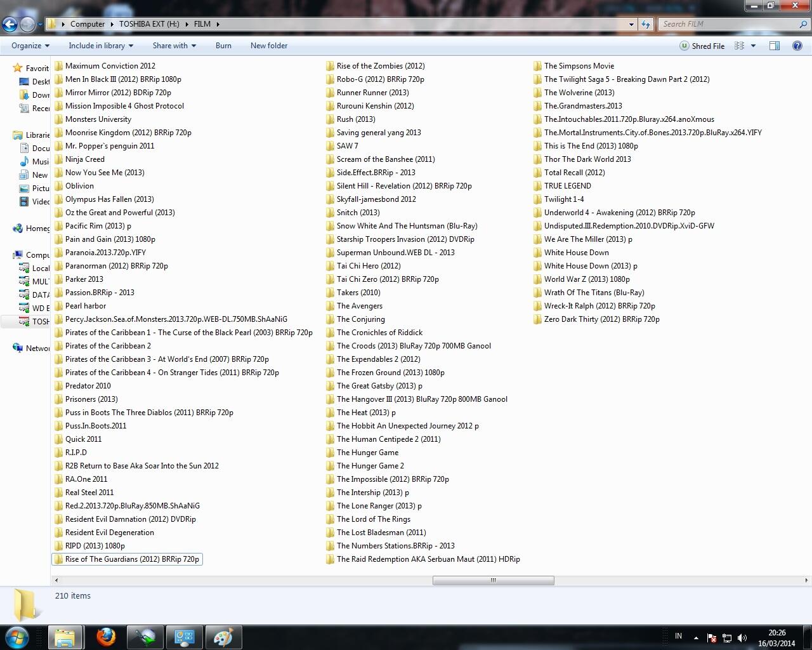Viewport: 812px width, 650px height.
Task: Click Burn in the toolbar
Action: click(223, 46)
